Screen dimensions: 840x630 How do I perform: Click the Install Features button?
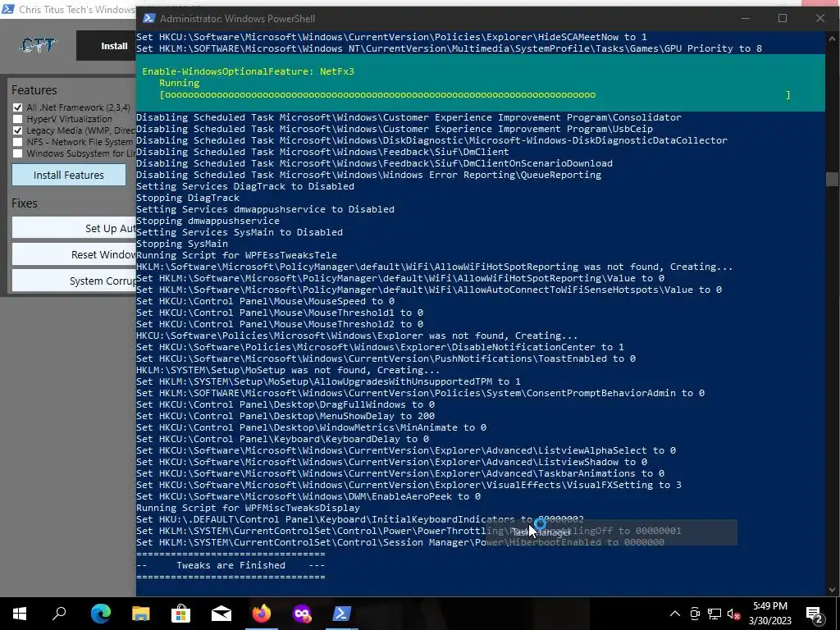[69, 176]
